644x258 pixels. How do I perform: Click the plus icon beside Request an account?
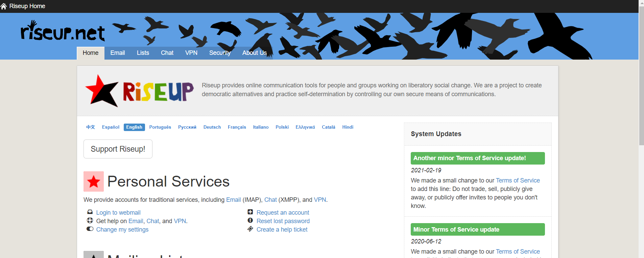click(x=250, y=212)
